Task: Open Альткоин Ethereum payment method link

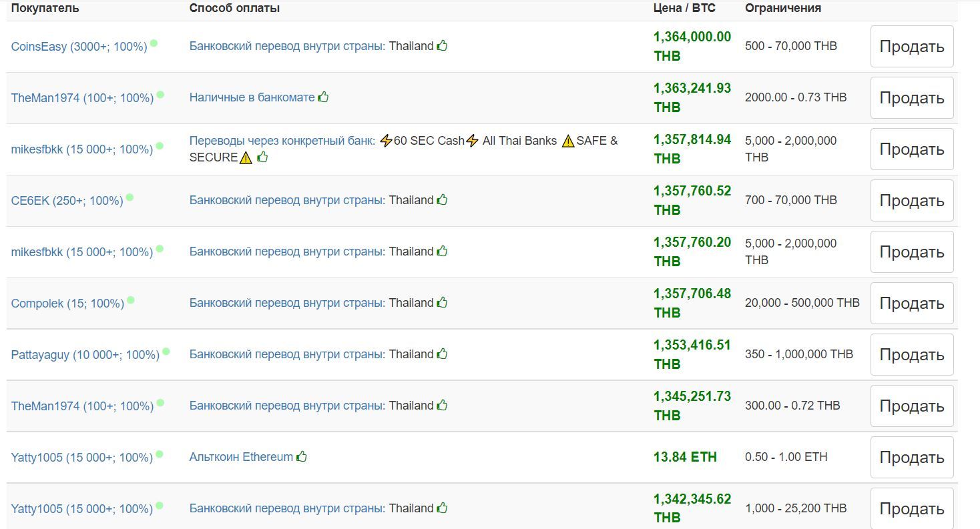Action: 241,457
